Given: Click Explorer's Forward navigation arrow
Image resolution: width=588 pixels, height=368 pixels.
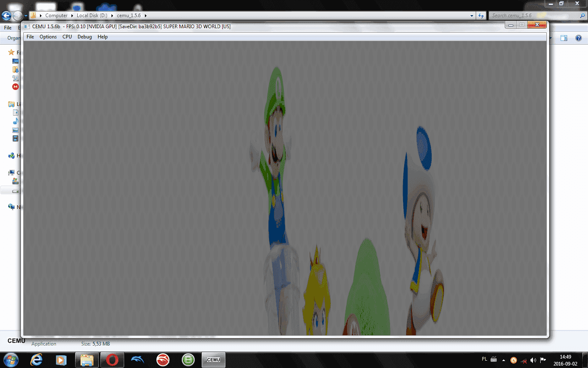Looking at the screenshot, I should point(18,16).
